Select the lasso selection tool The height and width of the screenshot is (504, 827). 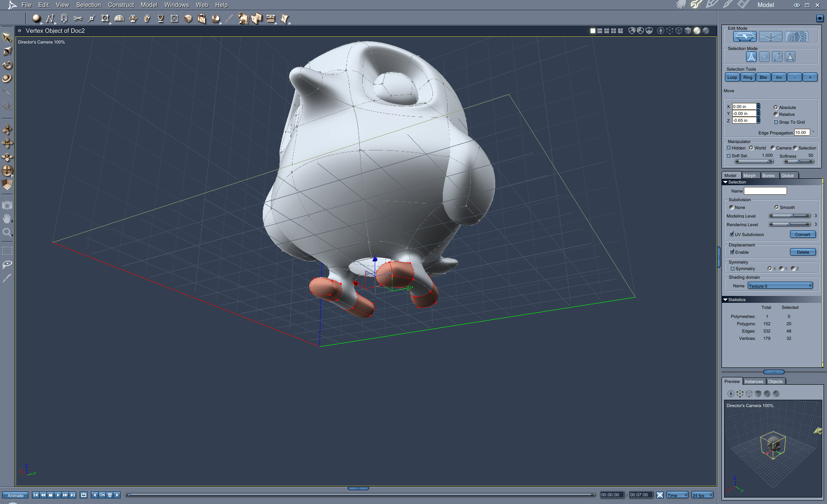7,264
